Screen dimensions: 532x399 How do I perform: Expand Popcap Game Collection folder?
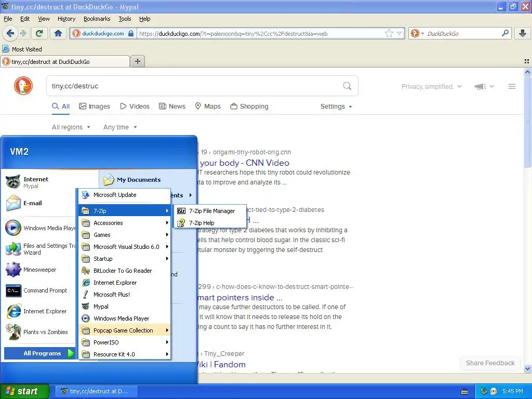click(x=125, y=330)
